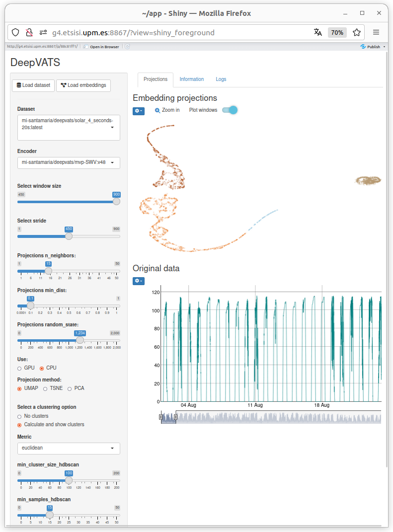Open the Dataset dropdown
This screenshot has height=532, width=393.
(x=69, y=128)
